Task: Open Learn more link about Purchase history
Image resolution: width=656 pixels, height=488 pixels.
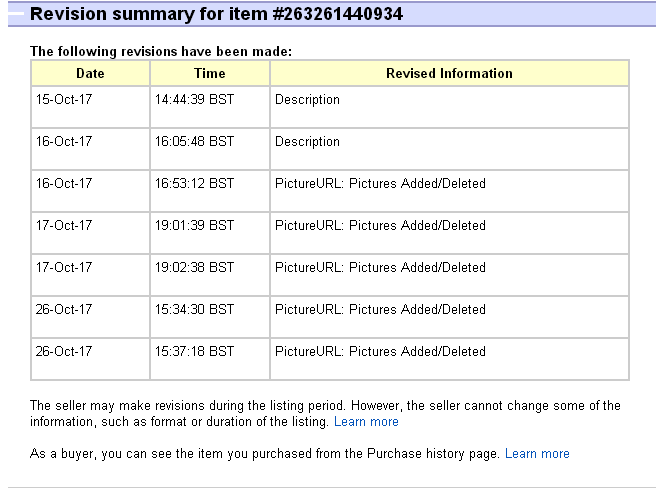Action: pyautogui.click(x=537, y=454)
